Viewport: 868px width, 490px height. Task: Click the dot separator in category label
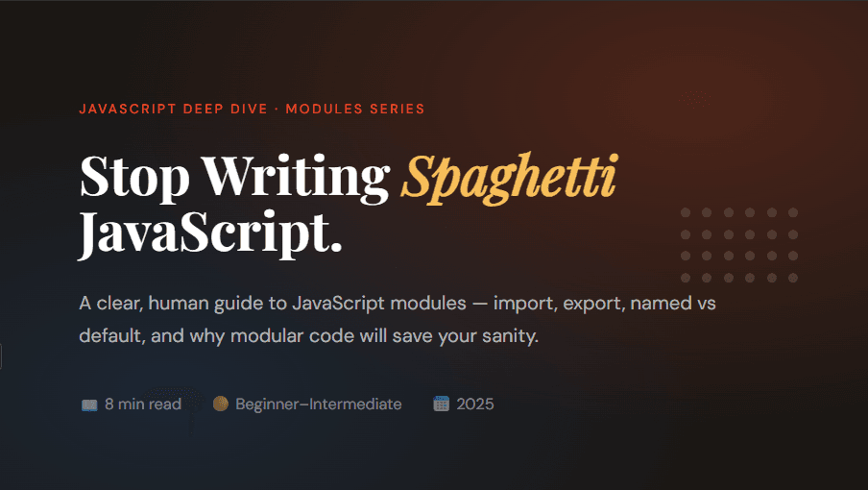(277, 109)
